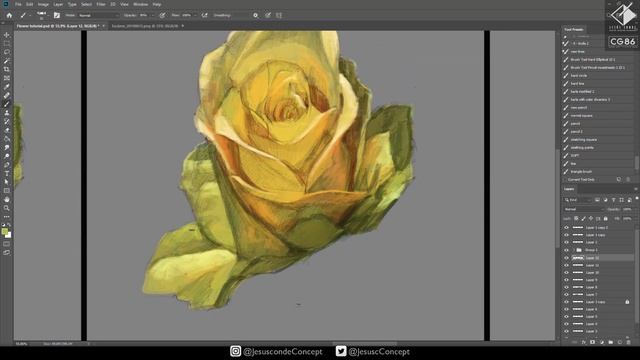Click the background color swatch

coord(9,235)
